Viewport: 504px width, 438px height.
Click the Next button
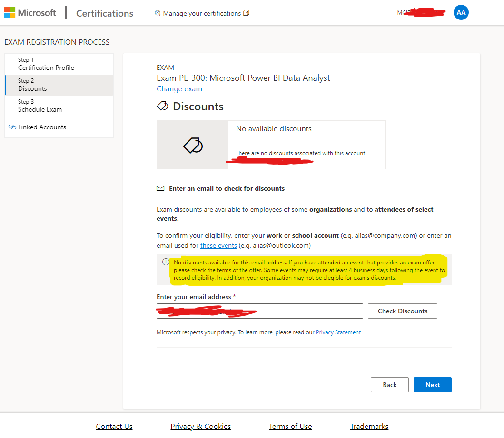432,385
